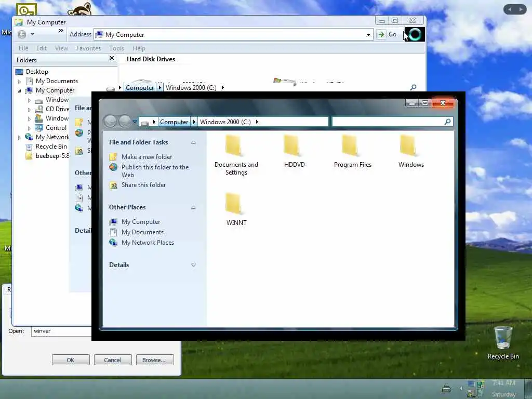The image size is (532, 399).
Task: Click OK in Run dialog
Action: 71,360
